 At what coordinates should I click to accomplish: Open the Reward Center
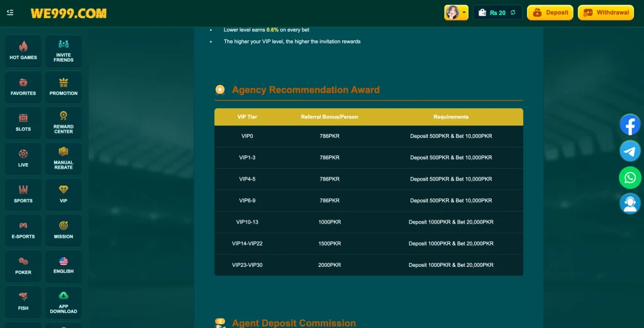click(x=64, y=123)
